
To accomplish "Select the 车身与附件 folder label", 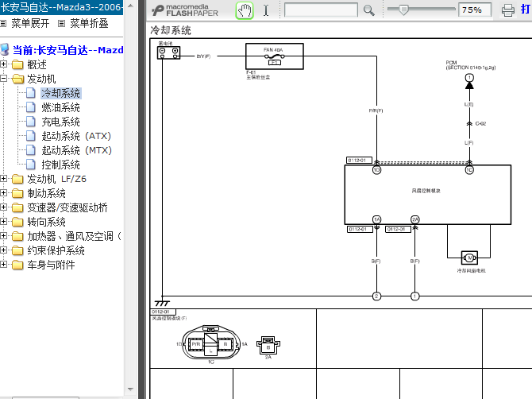I will pyautogui.click(x=51, y=265).
